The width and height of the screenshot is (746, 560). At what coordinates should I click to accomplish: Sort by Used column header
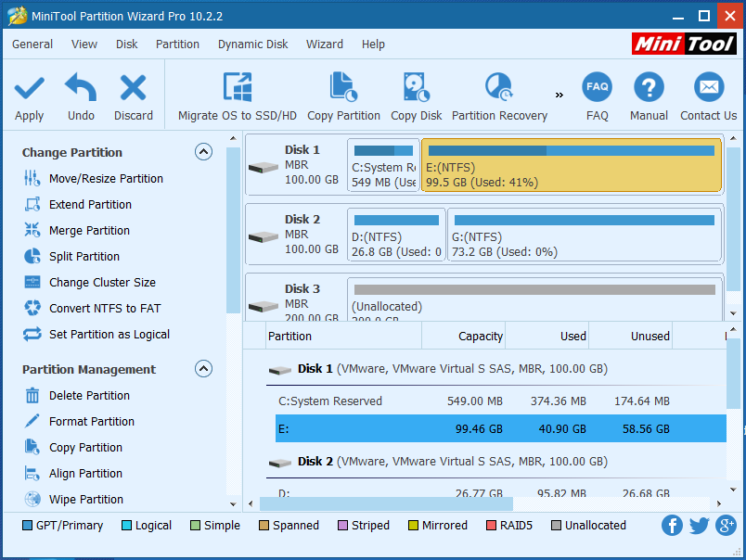coord(547,337)
